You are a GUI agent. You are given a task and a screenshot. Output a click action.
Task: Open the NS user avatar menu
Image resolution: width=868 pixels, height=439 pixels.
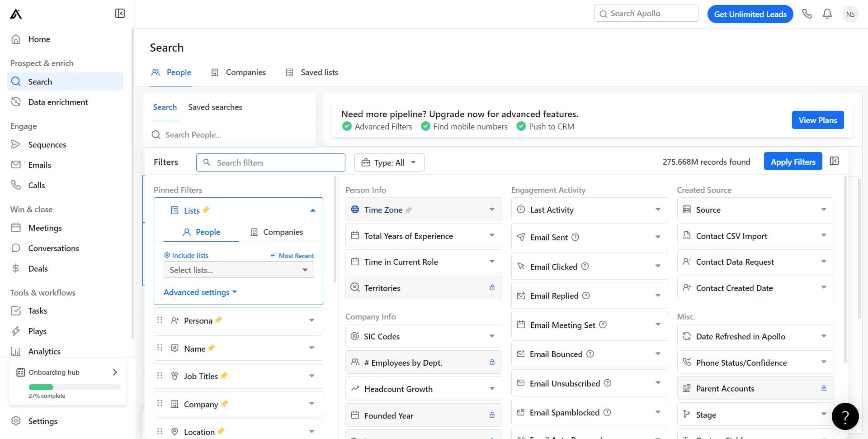850,14
